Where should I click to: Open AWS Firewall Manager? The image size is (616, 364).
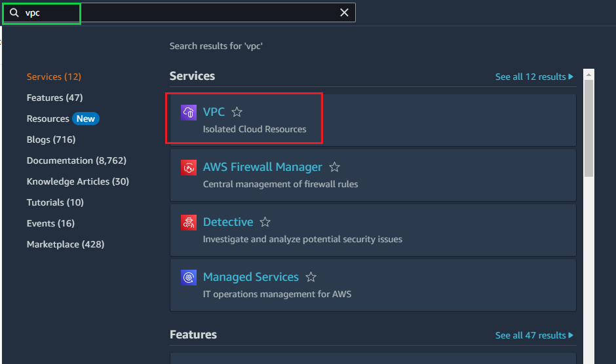click(262, 167)
